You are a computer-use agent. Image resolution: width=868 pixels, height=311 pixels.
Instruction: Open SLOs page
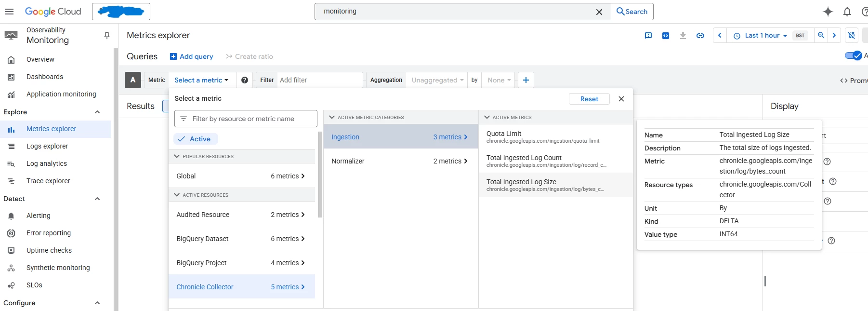tap(55, 285)
